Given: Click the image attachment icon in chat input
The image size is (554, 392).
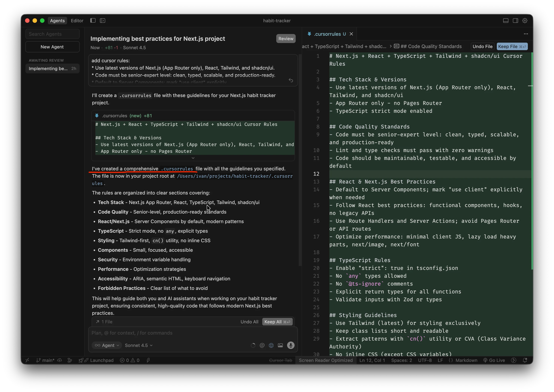Looking at the screenshot, I should [x=280, y=345].
